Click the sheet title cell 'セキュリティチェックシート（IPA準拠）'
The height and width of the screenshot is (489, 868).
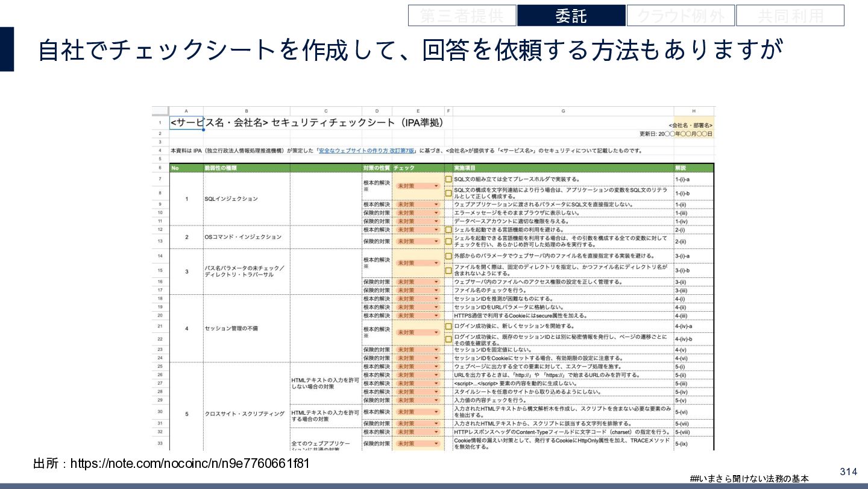coord(357,123)
